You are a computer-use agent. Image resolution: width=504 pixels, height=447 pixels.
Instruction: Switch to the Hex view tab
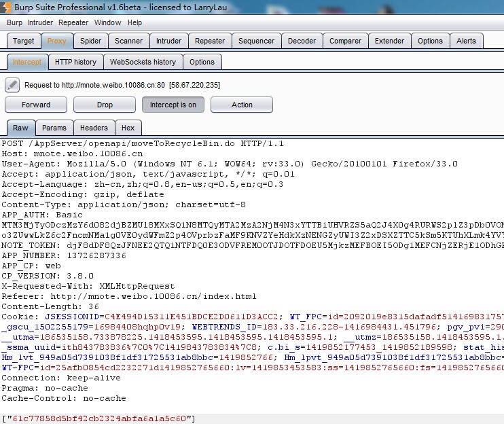point(128,128)
